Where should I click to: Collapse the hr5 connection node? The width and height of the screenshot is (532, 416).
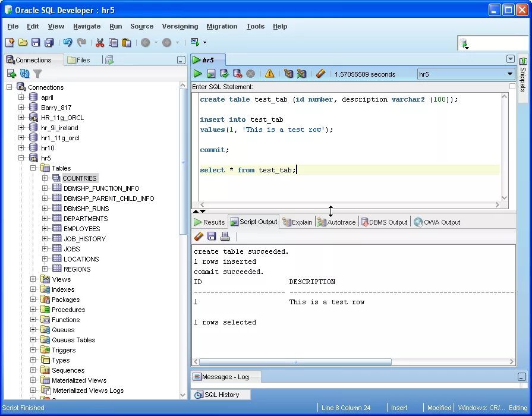pos(21,158)
